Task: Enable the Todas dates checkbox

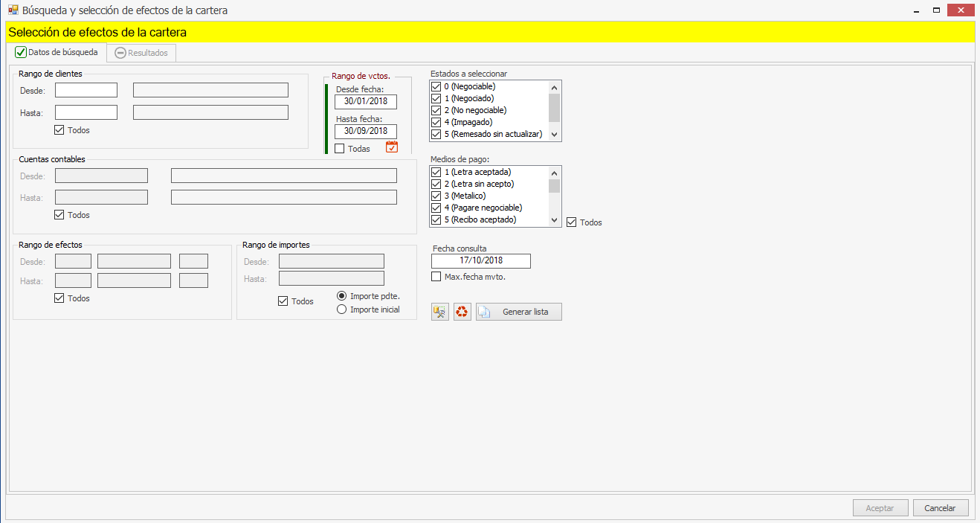Action: click(x=340, y=149)
